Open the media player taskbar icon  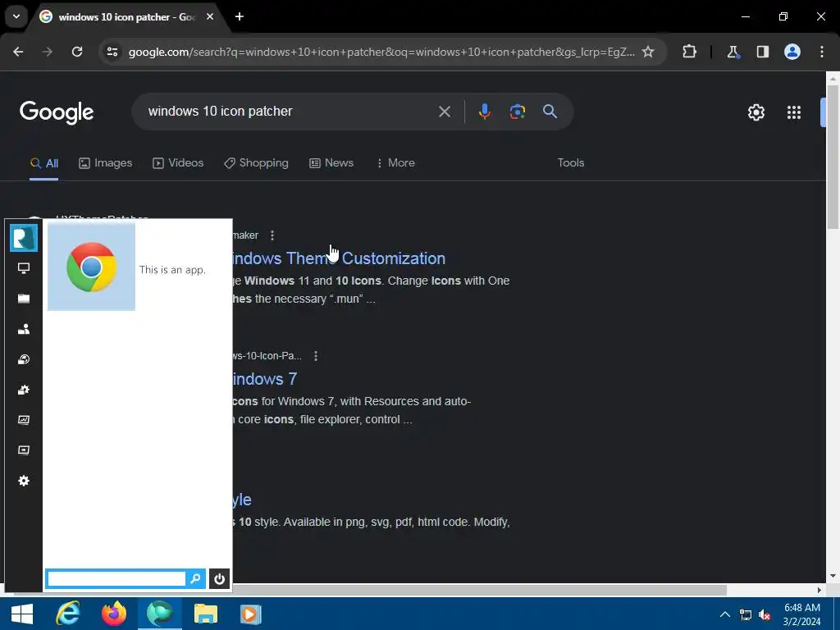251,614
